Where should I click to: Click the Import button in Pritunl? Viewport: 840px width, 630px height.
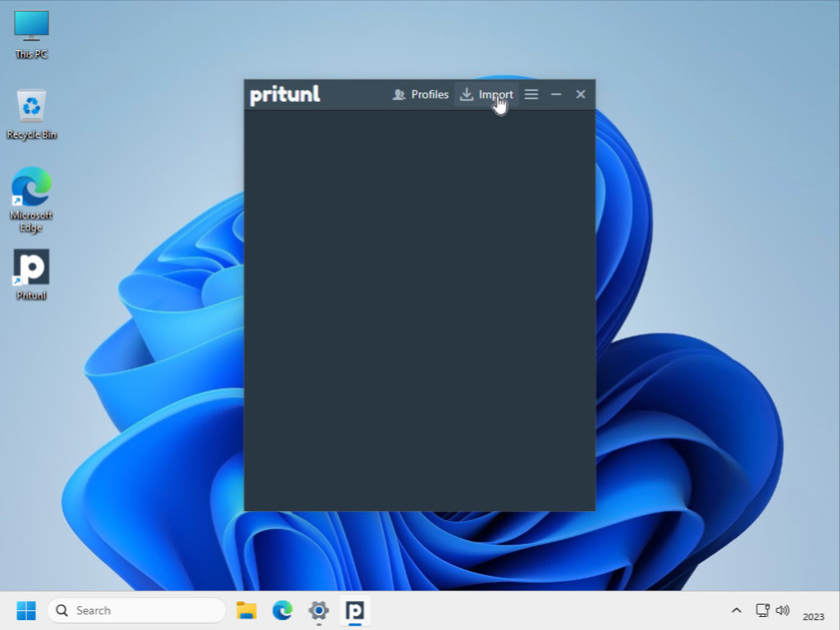click(x=486, y=95)
